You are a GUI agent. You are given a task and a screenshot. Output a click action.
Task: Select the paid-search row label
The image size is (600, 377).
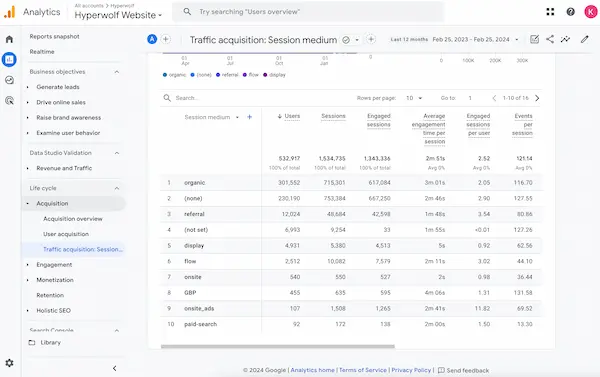(201, 324)
